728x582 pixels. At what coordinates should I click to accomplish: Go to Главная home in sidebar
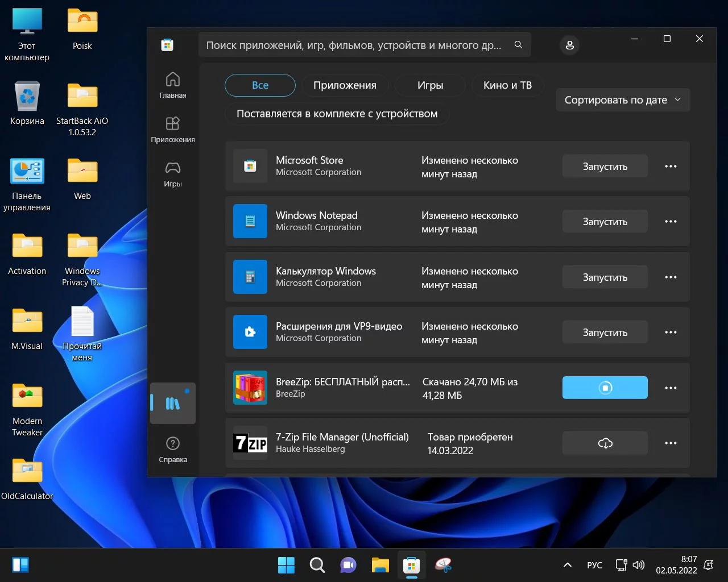pyautogui.click(x=173, y=85)
